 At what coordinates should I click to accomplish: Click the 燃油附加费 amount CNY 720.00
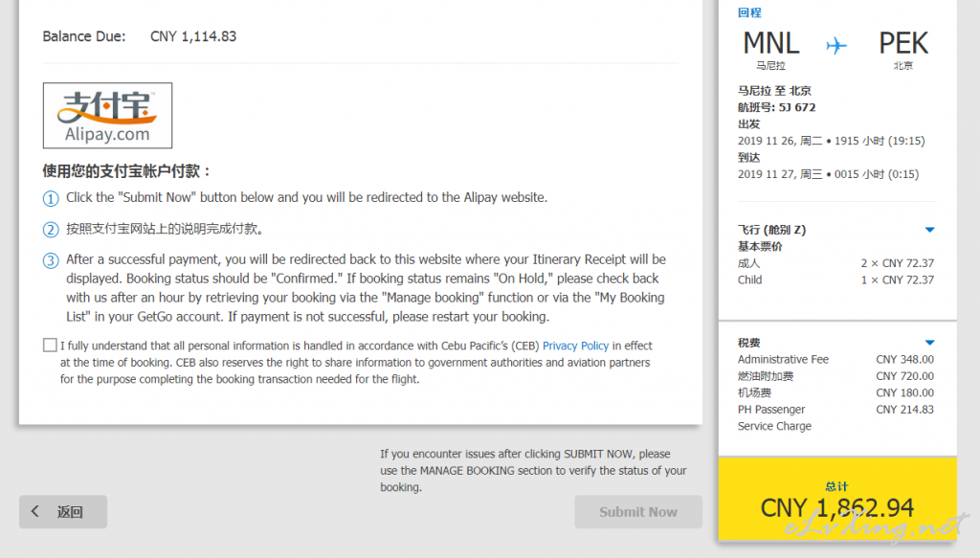pos(904,376)
